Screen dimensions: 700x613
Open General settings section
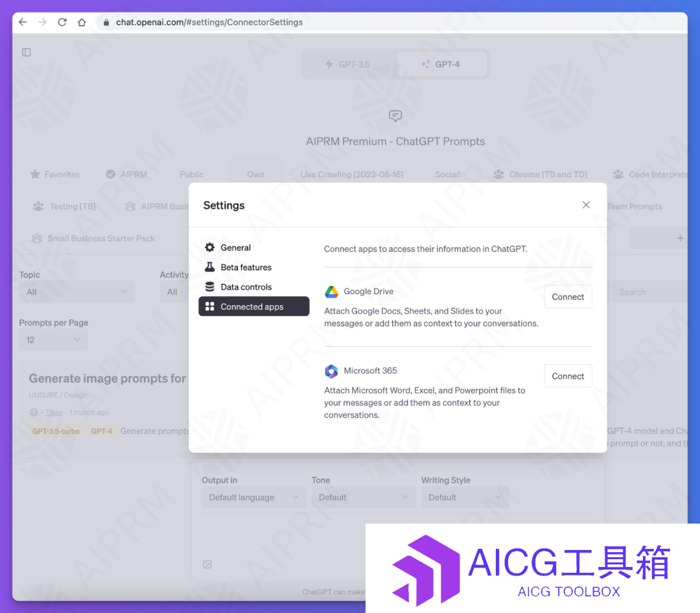(x=253, y=248)
